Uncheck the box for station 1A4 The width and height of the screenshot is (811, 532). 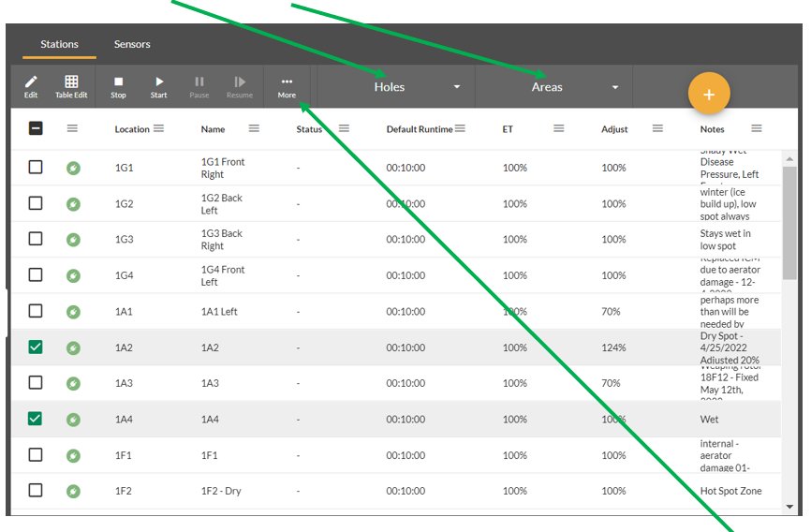(x=36, y=418)
